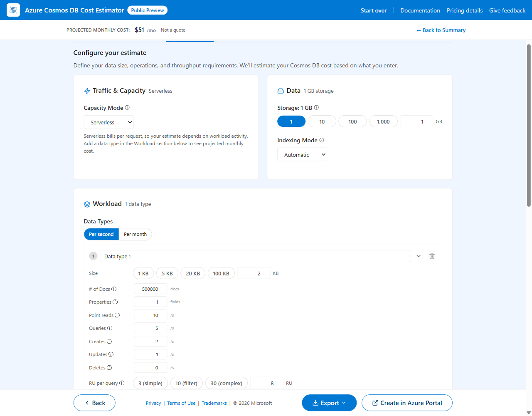Screen dimensions: 532x416
Task: Click the Updates info icon
Action: pyautogui.click(x=111, y=354)
